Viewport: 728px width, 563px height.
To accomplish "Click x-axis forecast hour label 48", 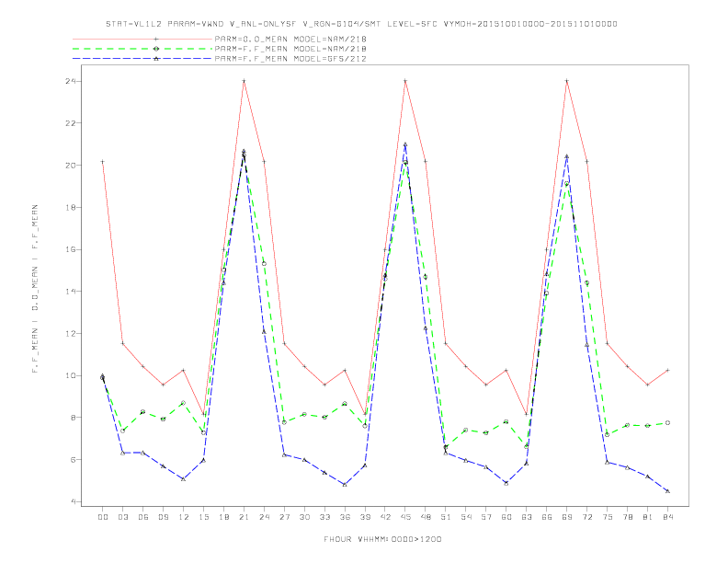I will [426, 517].
